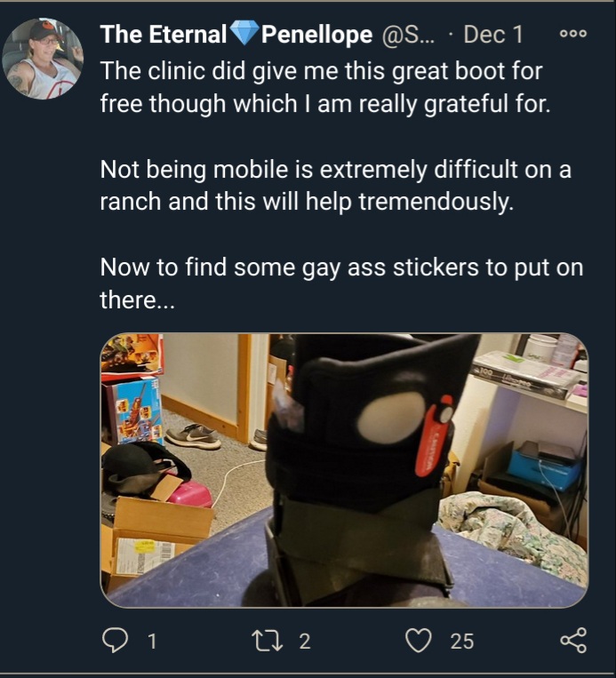Screen dimensions: 616x678
Task: Open the tweet via the 'Dec 1' timestamp
Action: [x=493, y=34]
